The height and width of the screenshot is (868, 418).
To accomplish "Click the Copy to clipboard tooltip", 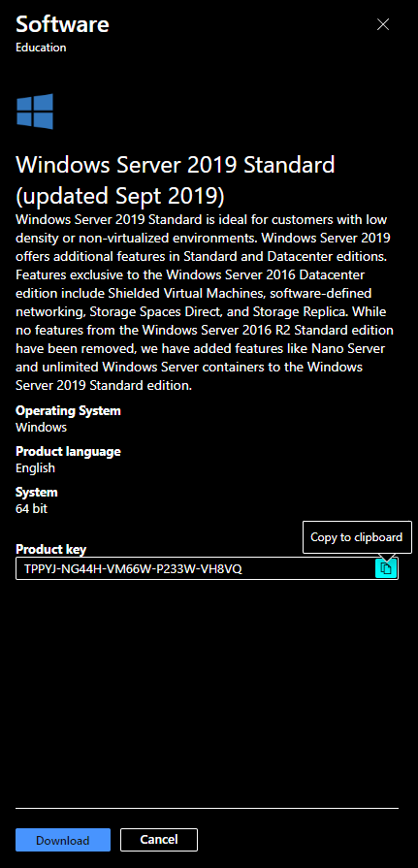I will tap(357, 537).
